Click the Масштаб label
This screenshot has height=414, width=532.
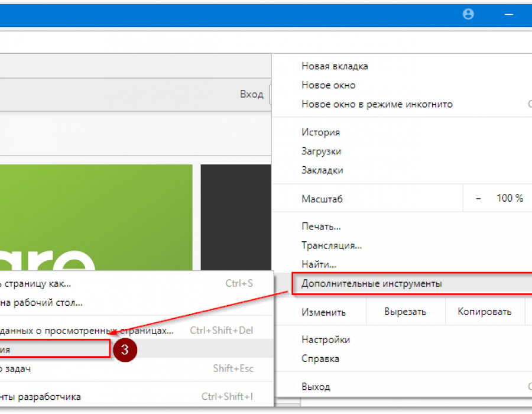[322, 199]
